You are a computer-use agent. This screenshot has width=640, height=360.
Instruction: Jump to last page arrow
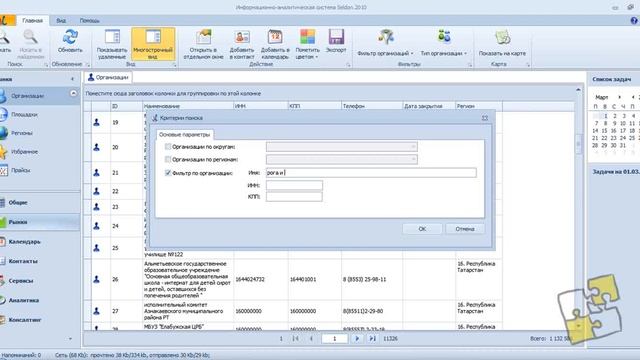(x=372, y=338)
